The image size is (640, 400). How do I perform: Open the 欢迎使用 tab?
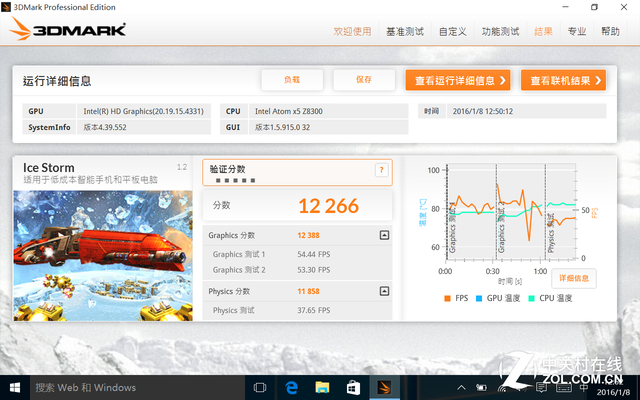[x=352, y=31]
